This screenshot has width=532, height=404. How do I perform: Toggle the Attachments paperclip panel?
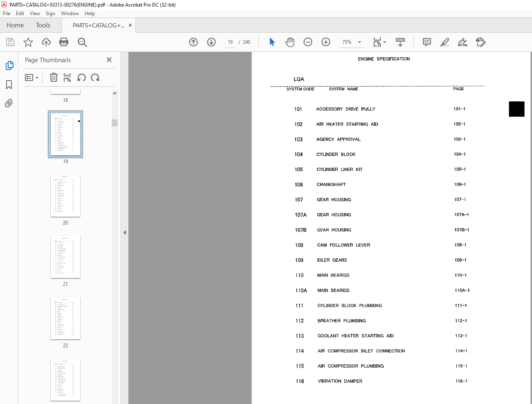pos(9,103)
